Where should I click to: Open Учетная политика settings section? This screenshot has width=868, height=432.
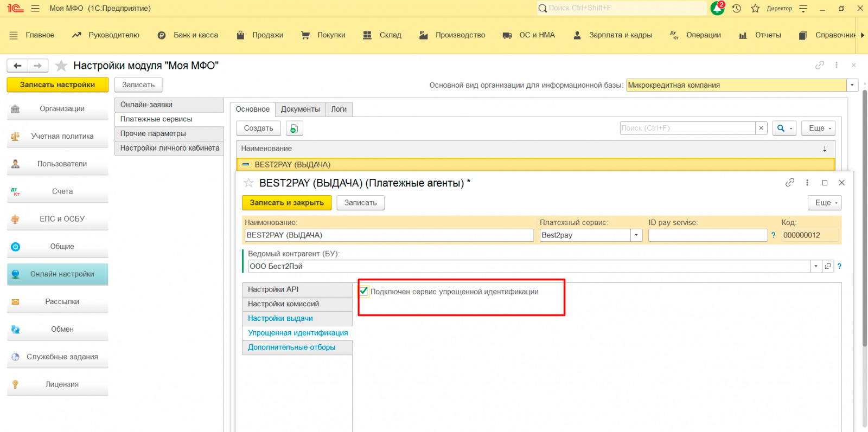(x=58, y=137)
